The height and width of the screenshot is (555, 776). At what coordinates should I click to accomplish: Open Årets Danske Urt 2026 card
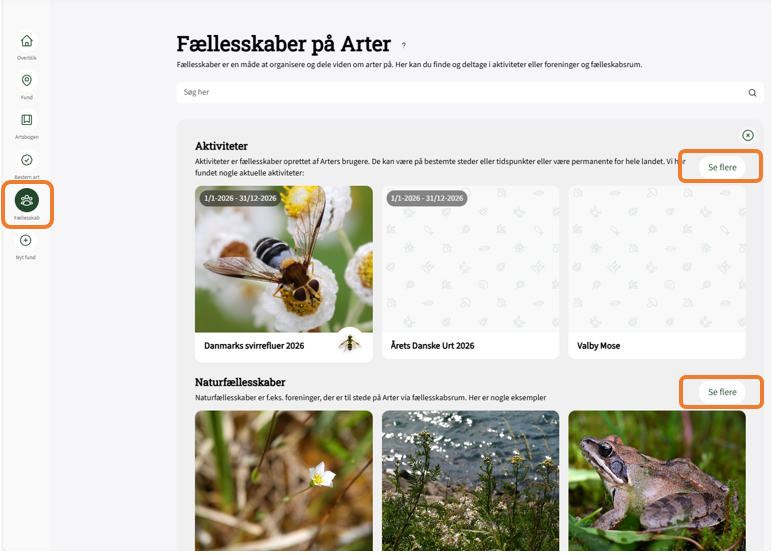(470, 272)
